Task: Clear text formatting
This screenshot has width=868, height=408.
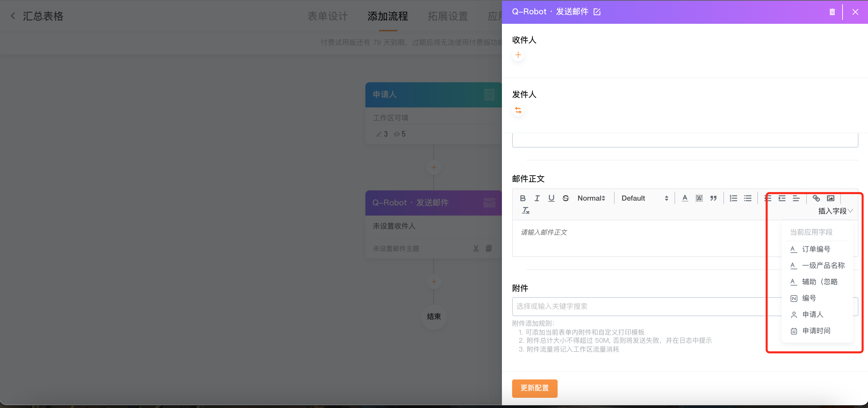Action: (525, 211)
